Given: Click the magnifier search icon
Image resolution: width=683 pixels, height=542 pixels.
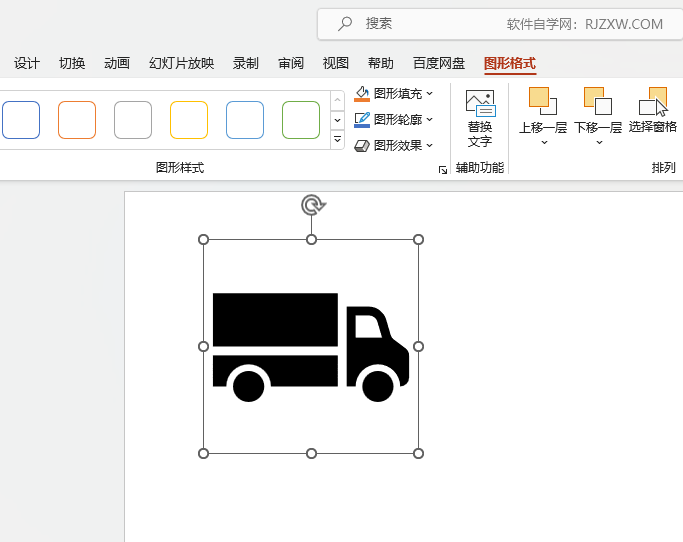Looking at the screenshot, I should click(345, 24).
